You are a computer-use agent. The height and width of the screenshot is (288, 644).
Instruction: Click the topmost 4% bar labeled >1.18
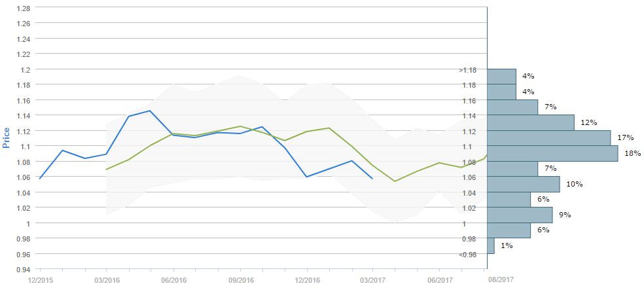[502, 77]
